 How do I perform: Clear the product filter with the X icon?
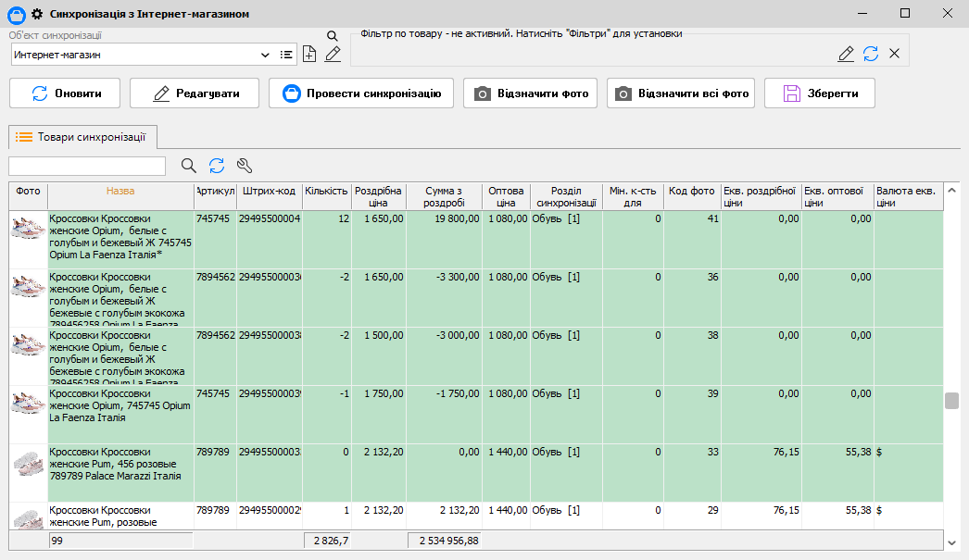click(894, 54)
